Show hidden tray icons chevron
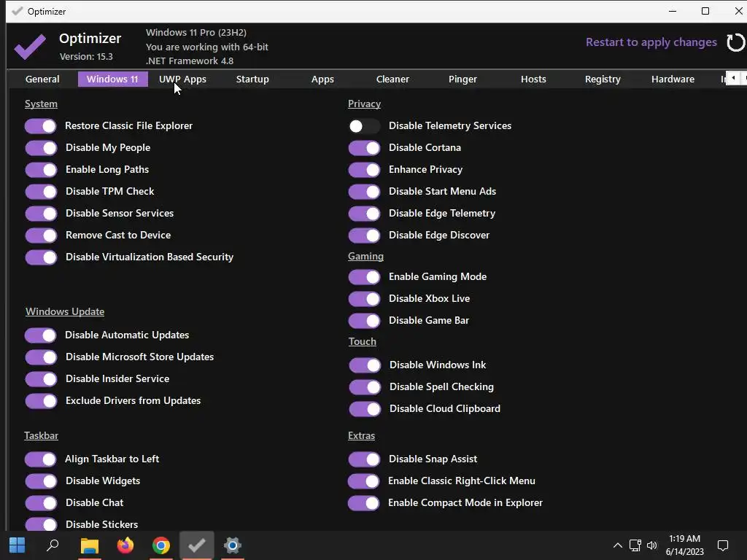 (617, 545)
